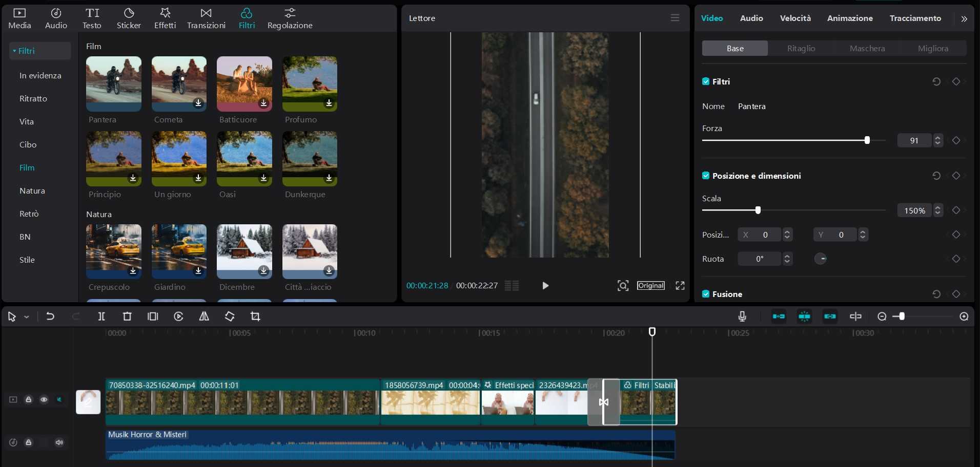Open the Media panel
This screenshot has width=980, height=467.
[19, 18]
